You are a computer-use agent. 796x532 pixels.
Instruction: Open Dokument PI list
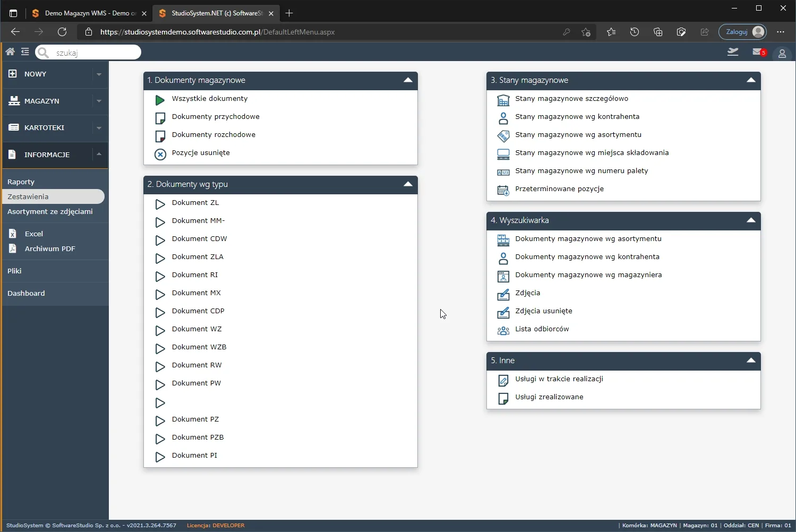[x=194, y=455]
